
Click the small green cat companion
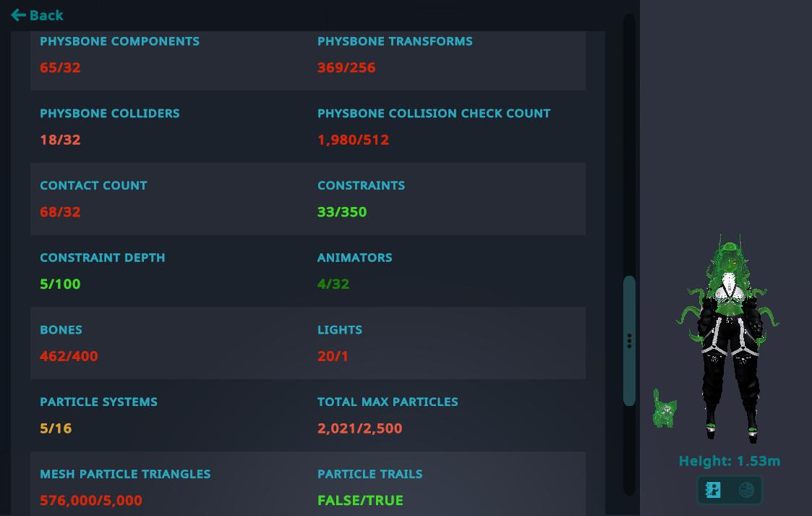pos(664,410)
